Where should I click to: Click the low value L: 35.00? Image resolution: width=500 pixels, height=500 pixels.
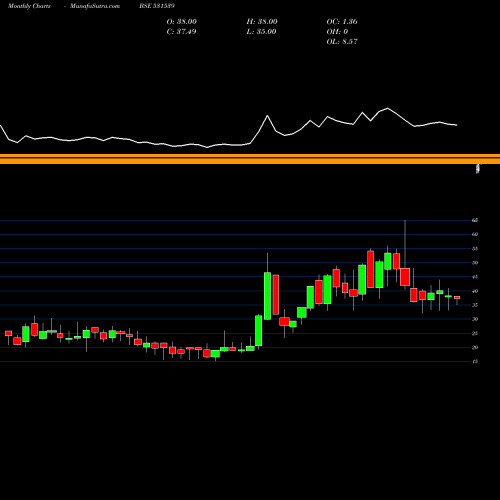point(261,32)
